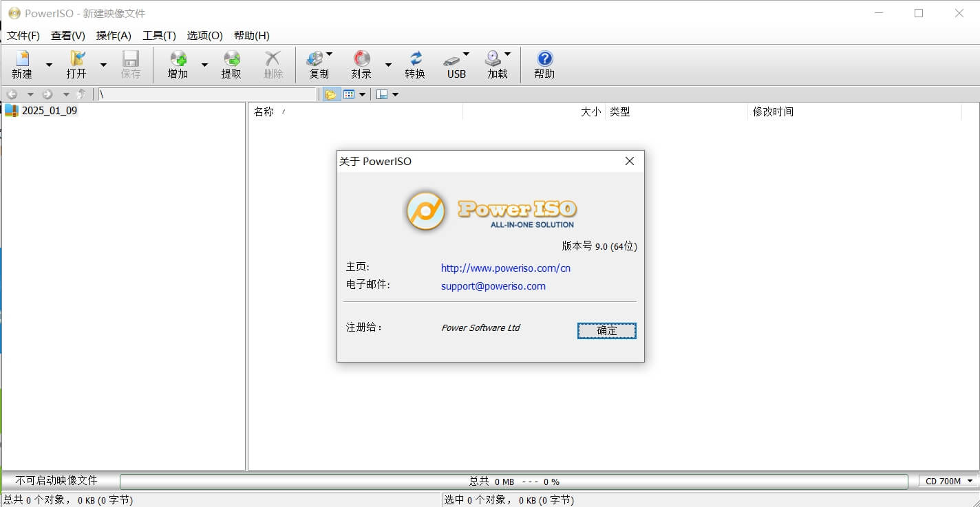This screenshot has width=980, height=507.
Task: Click the 版本号 9.0 (64位) text
Action: (x=599, y=246)
